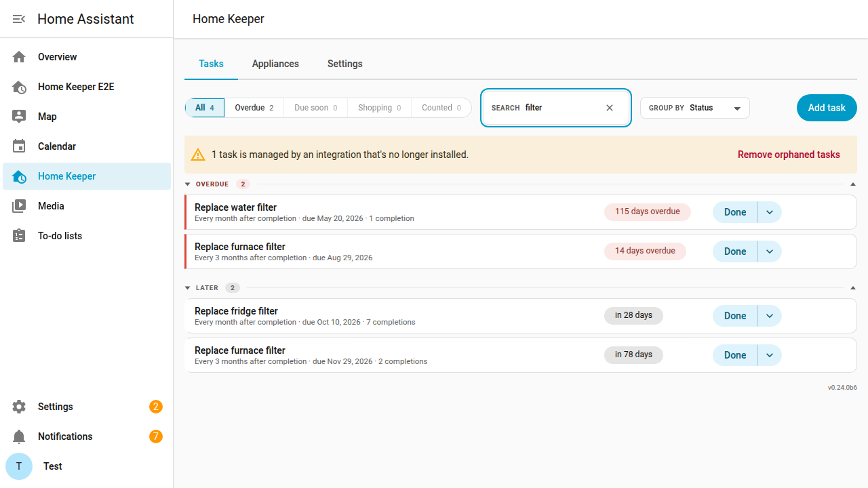Open the Calendar sidebar icon

(x=19, y=146)
